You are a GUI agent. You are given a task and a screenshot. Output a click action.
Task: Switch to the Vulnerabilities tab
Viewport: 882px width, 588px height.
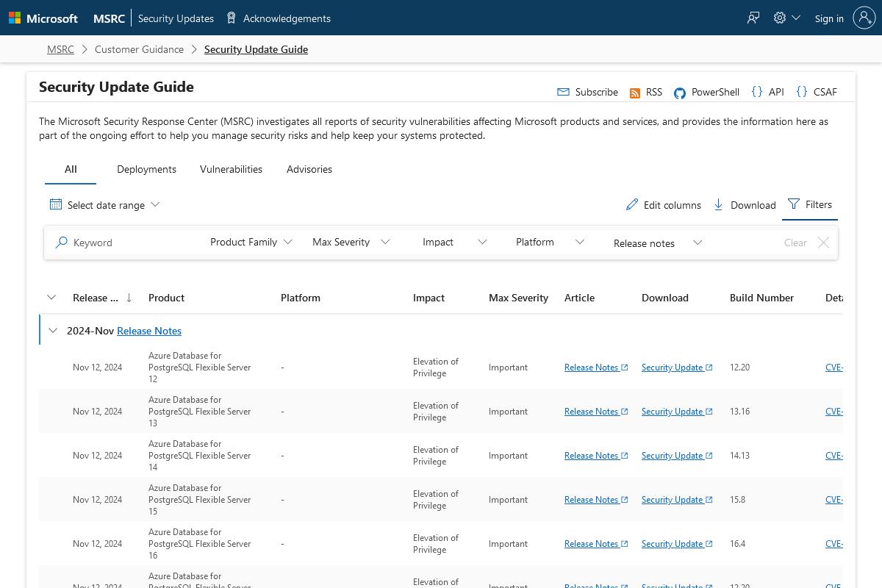231,169
